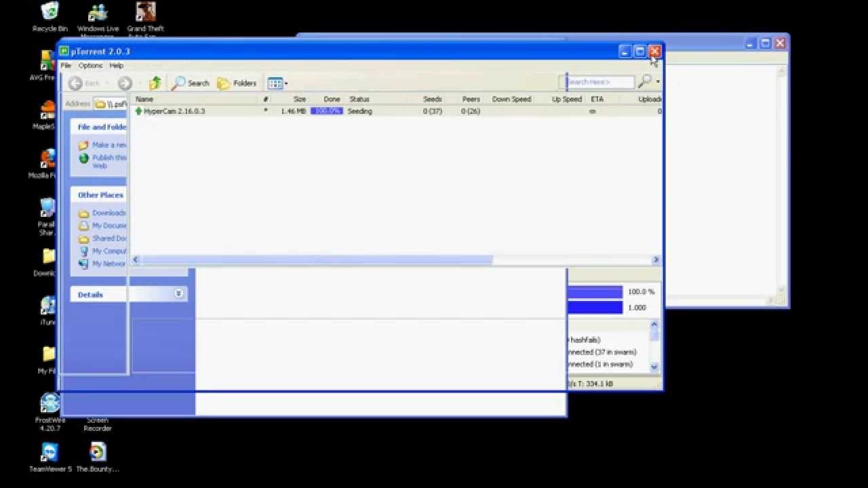Screen dimensions: 868x488
Task: Open the Screen Recorder desktop icon
Action: coord(98,424)
